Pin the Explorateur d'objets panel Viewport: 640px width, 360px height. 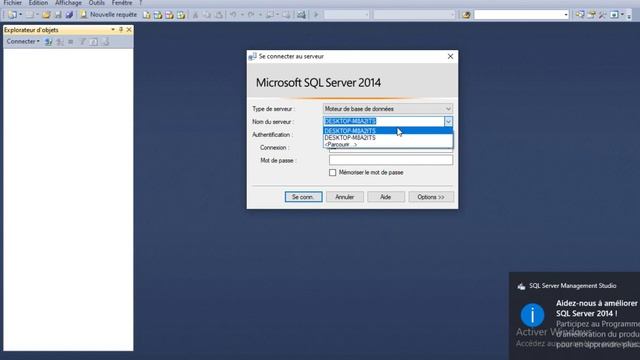pyautogui.click(x=121, y=30)
